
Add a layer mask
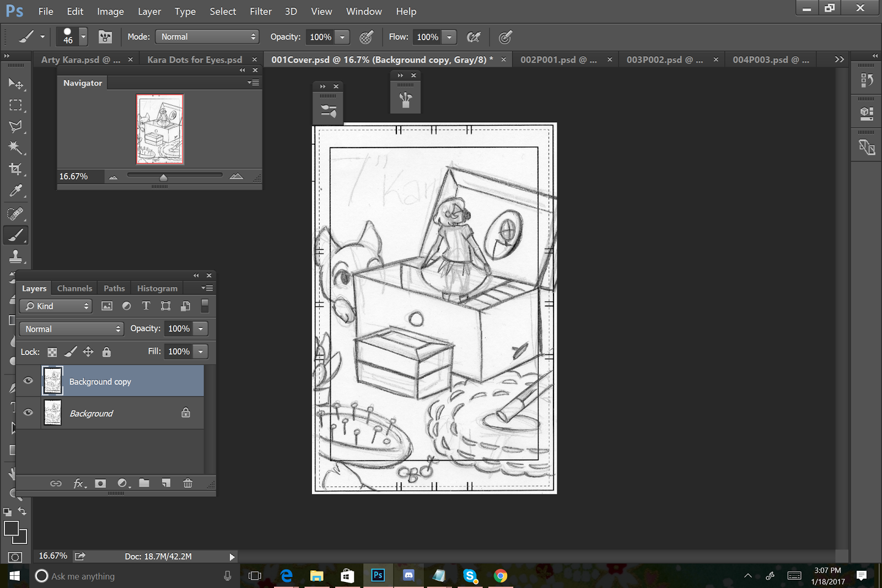tap(100, 483)
